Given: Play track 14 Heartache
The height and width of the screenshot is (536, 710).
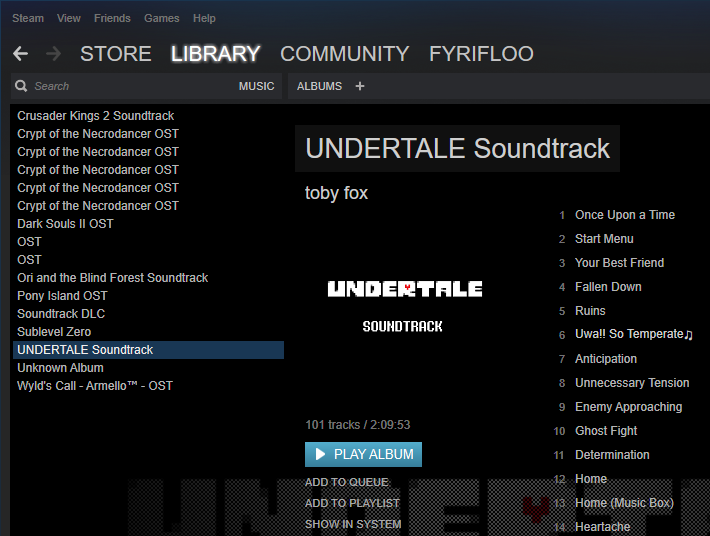Looking at the screenshot, I should click(603, 526).
